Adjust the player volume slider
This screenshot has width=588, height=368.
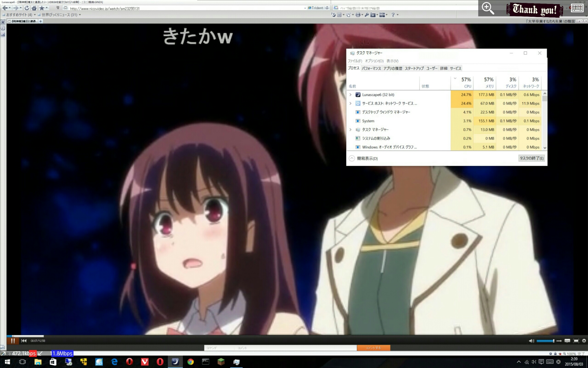(x=545, y=341)
